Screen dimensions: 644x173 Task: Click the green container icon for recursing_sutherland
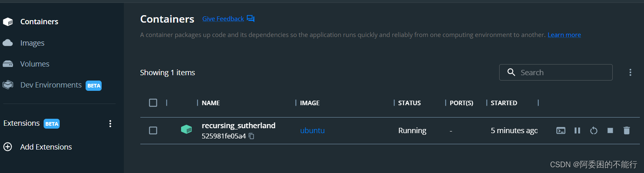click(186, 129)
